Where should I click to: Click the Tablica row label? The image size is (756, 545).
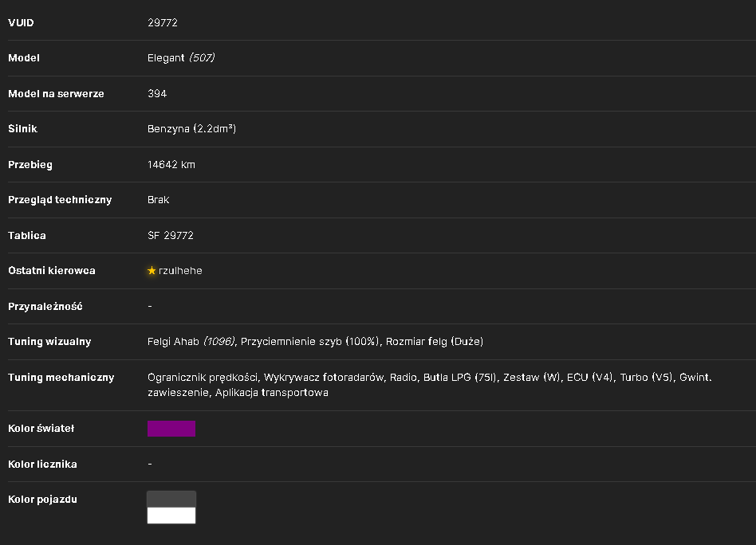pos(27,235)
